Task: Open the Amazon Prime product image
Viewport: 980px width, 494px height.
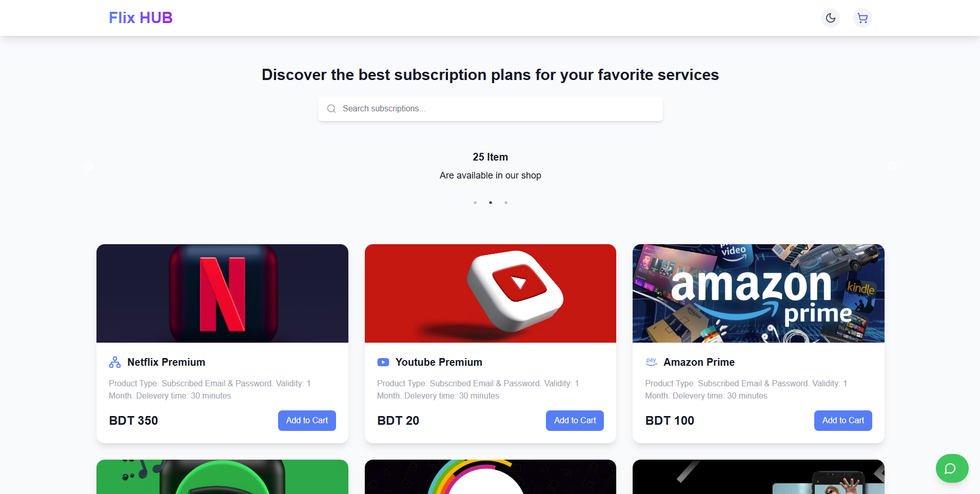Action: (758, 293)
